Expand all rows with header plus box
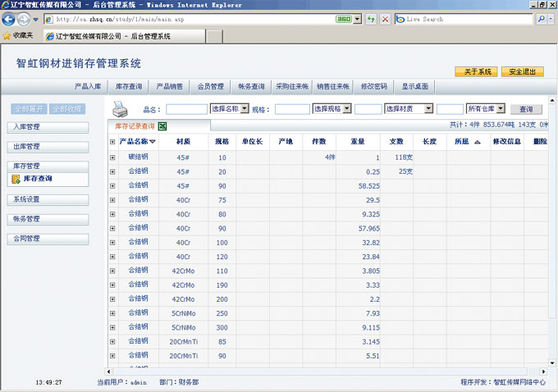Image resolution: width=558 pixels, height=392 pixels. [112, 142]
